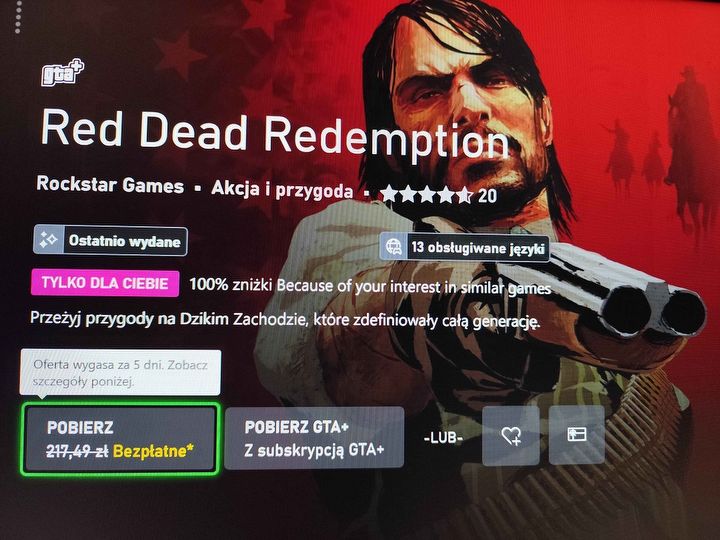Click the Red Dead Redemption title
This screenshot has width=720, height=540.
coord(275,132)
